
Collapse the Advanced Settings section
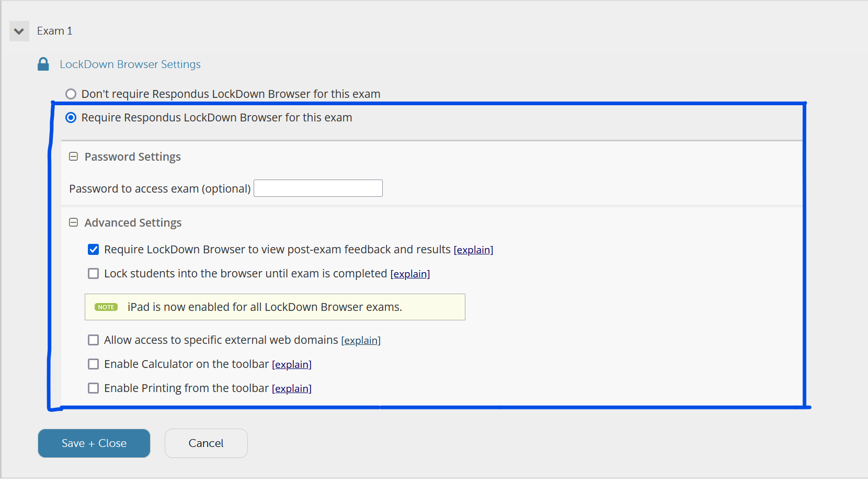pyautogui.click(x=74, y=222)
